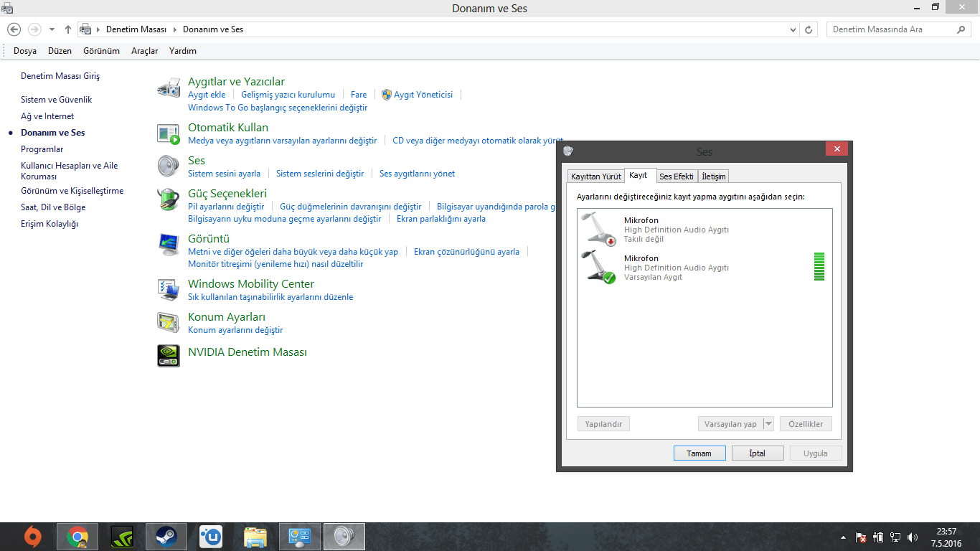Select the Kayıt tab
The height and width of the screenshot is (551, 980).
tap(639, 175)
